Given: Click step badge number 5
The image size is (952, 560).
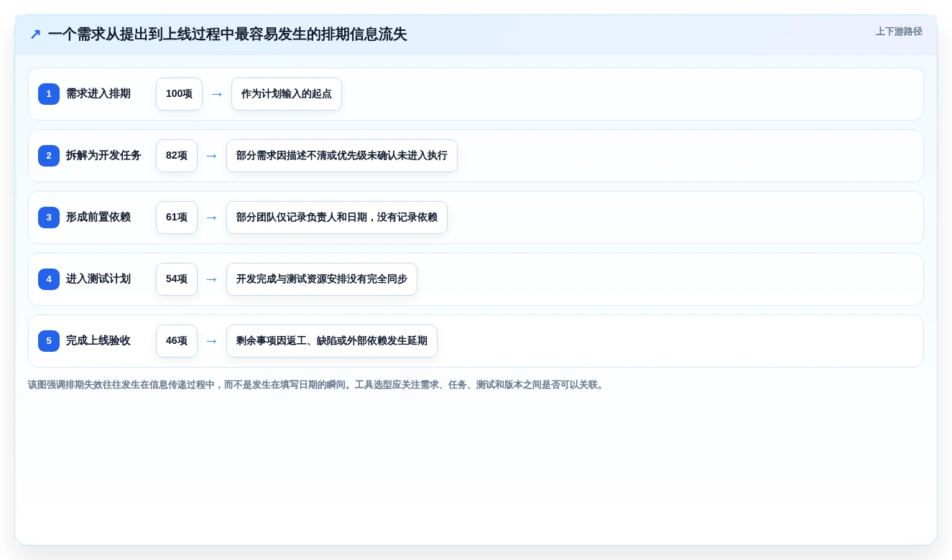Looking at the screenshot, I should point(49,341).
